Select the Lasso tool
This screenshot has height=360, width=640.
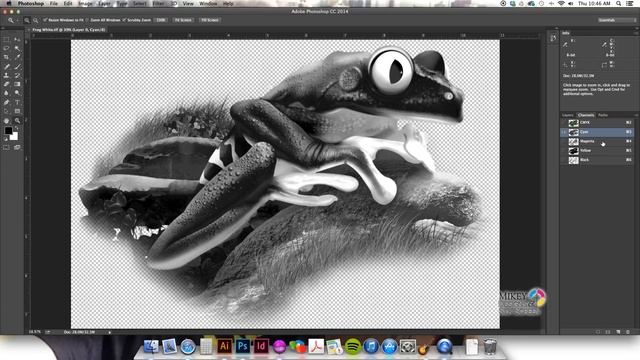pyautogui.click(x=6, y=48)
